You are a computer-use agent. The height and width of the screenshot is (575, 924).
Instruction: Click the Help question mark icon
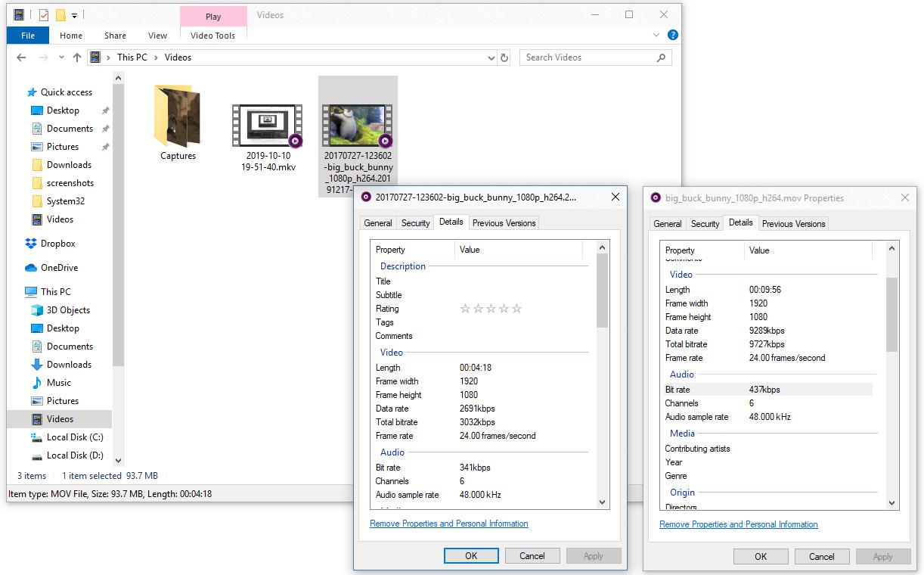[x=672, y=35]
